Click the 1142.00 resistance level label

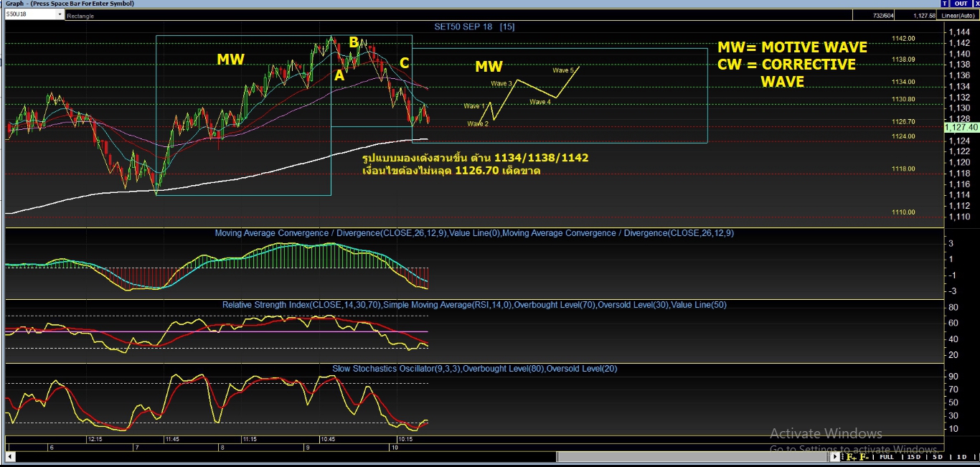[x=903, y=38]
